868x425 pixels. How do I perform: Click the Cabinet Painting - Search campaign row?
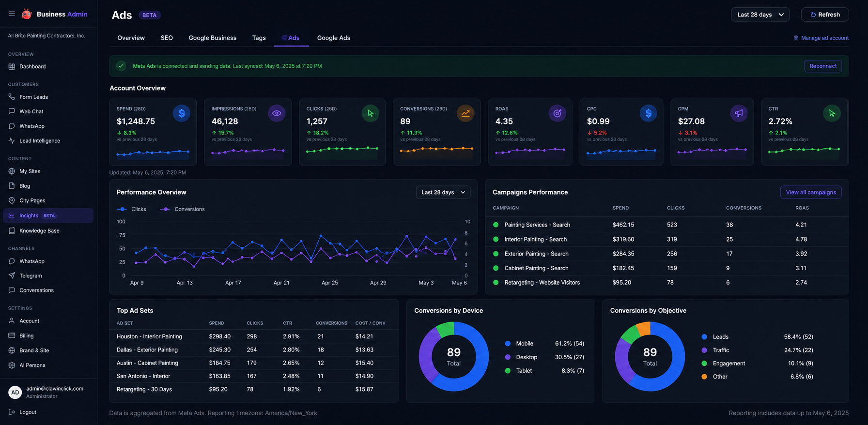point(667,268)
